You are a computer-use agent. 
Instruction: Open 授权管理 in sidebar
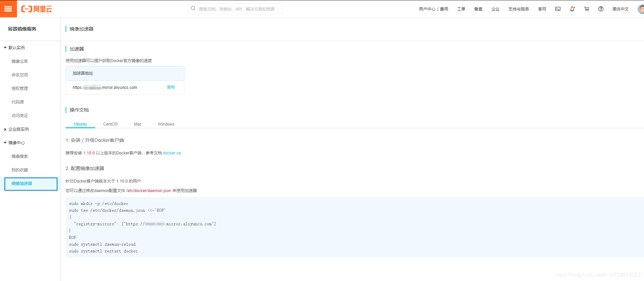click(x=20, y=89)
